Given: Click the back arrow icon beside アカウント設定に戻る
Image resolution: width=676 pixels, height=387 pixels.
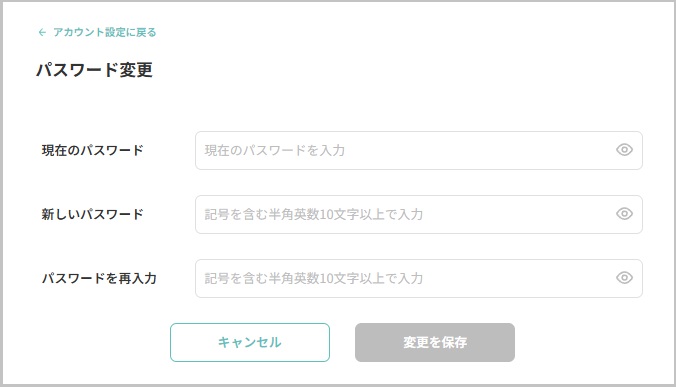Looking at the screenshot, I should [42, 32].
